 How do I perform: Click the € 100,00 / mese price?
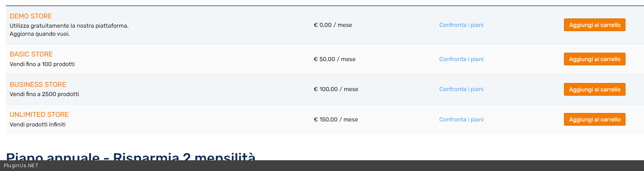(x=336, y=89)
